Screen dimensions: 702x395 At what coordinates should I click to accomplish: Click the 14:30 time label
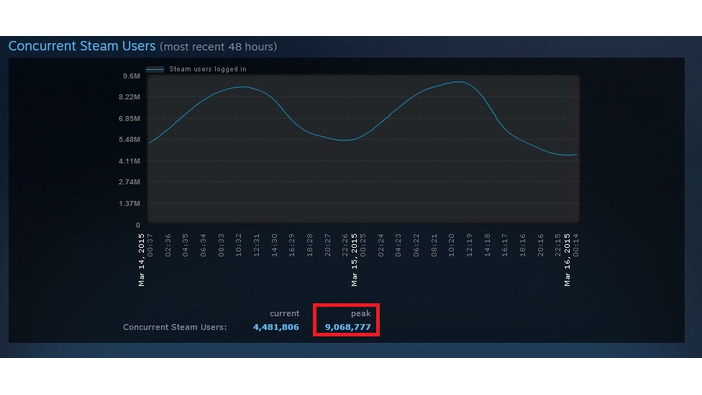(274, 245)
